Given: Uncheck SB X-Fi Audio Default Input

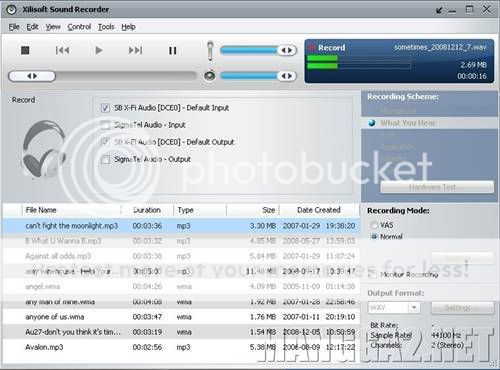Looking at the screenshot, I should point(105,108).
